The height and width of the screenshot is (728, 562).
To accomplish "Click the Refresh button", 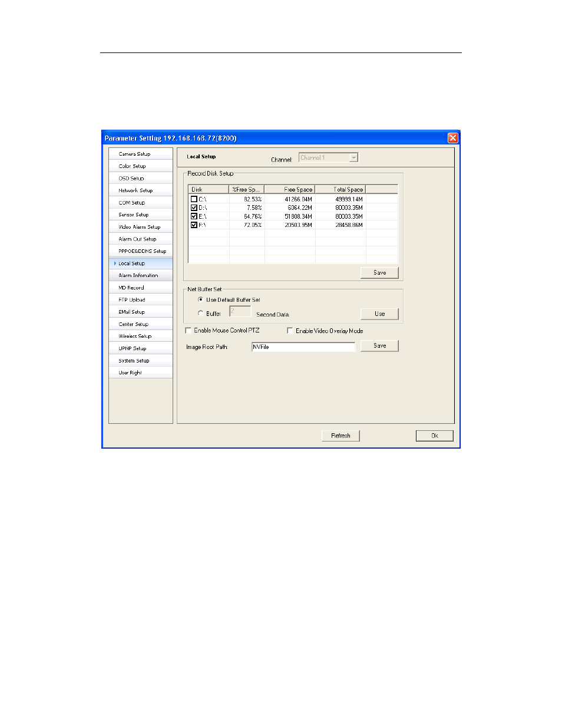I will (x=340, y=436).
